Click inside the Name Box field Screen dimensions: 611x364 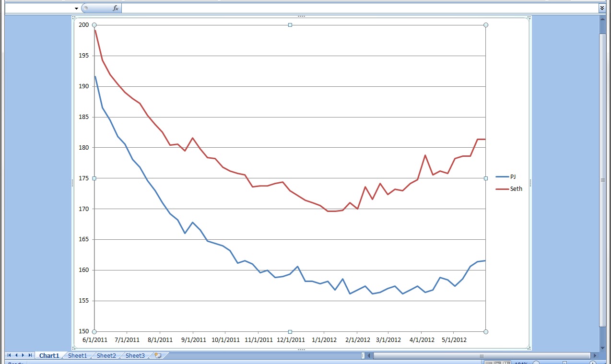(x=39, y=8)
